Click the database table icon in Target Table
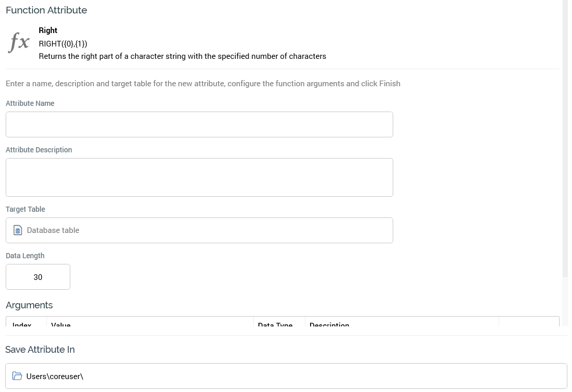 point(18,230)
